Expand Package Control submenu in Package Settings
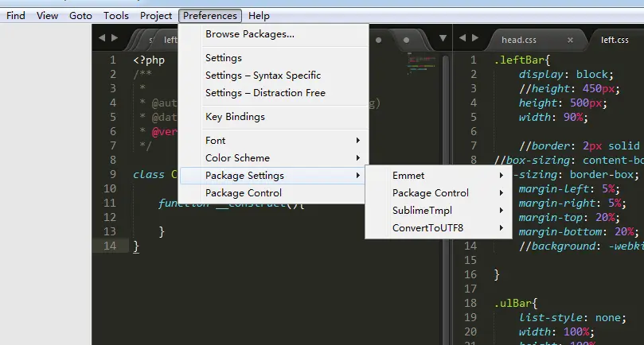Viewport: 644px width, 345px height. 439,193
